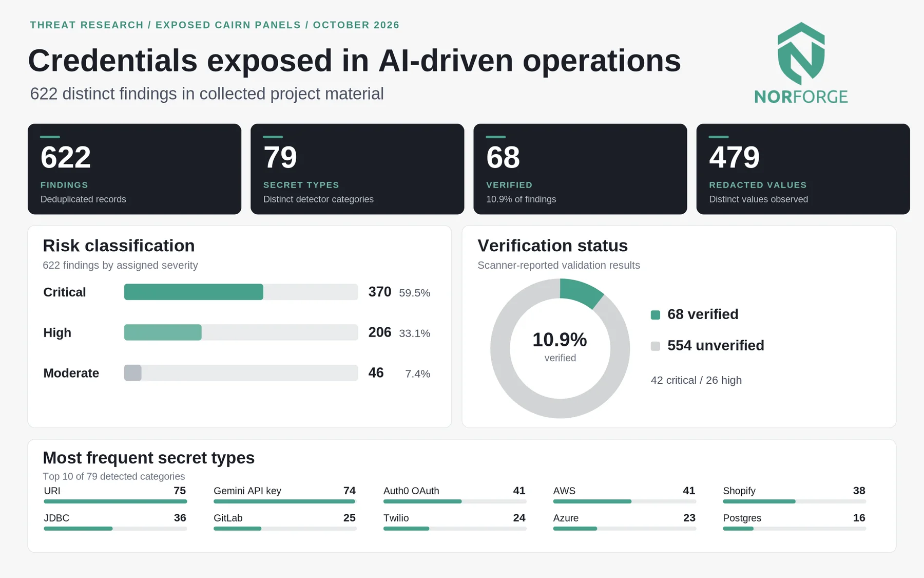The height and width of the screenshot is (578, 924).
Task: Select the "AWS" secret type label
Action: (564, 491)
